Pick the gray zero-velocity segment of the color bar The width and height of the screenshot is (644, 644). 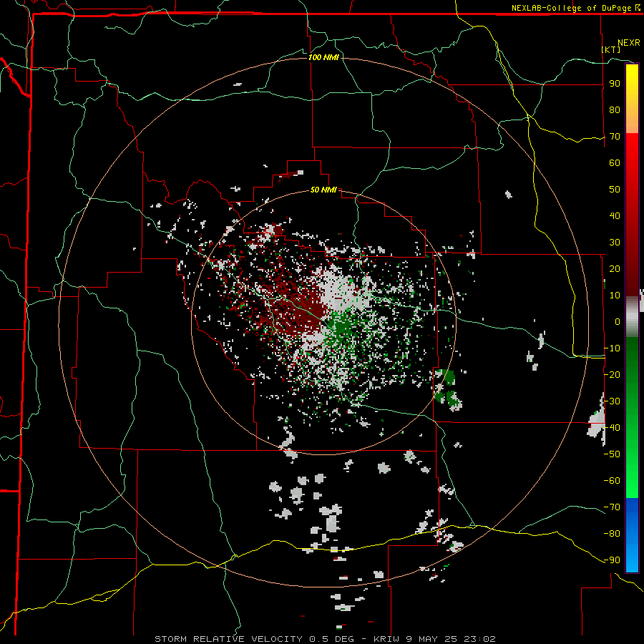tap(632, 316)
